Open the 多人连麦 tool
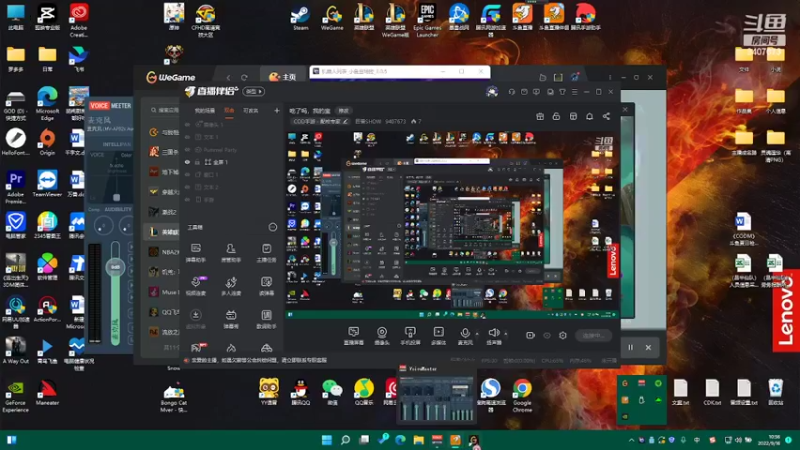Image resolution: width=800 pixels, height=450 pixels. pyautogui.click(x=231, y=286)
